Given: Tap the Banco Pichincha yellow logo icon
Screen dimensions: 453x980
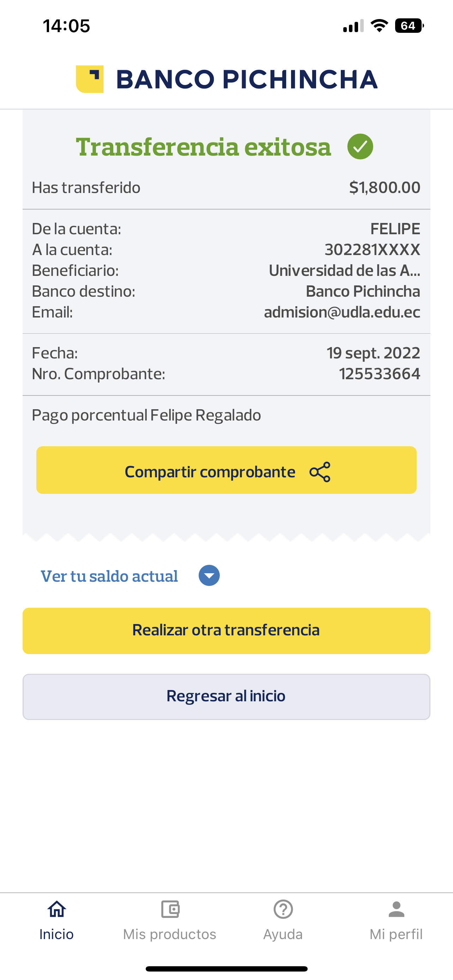Looking at the screenshot, I should pyautogui.click(x=90, y=79).
